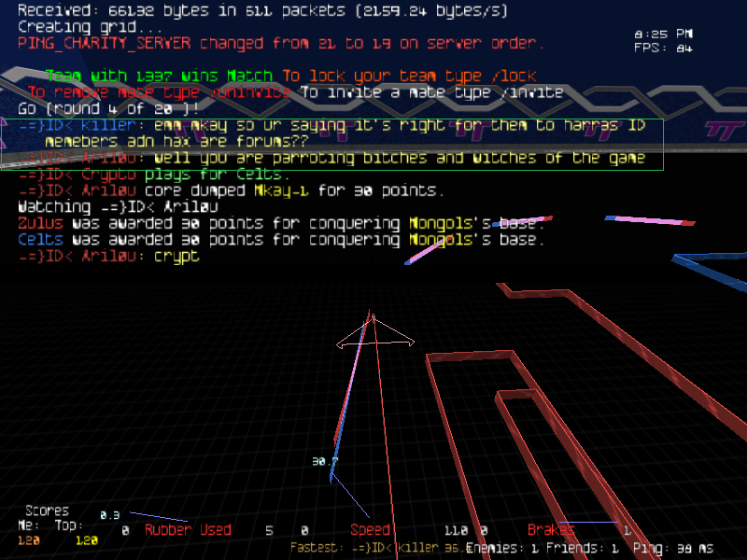Click the FPS counter readout
Image resolution: width=747 pixels, height=560 pixels.
click(663, 48)
